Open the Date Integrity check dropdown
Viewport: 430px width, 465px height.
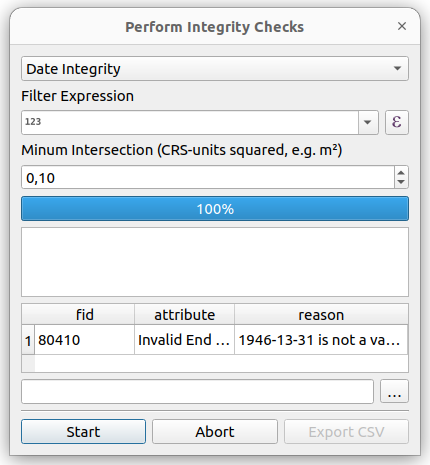tap(215, 69)
